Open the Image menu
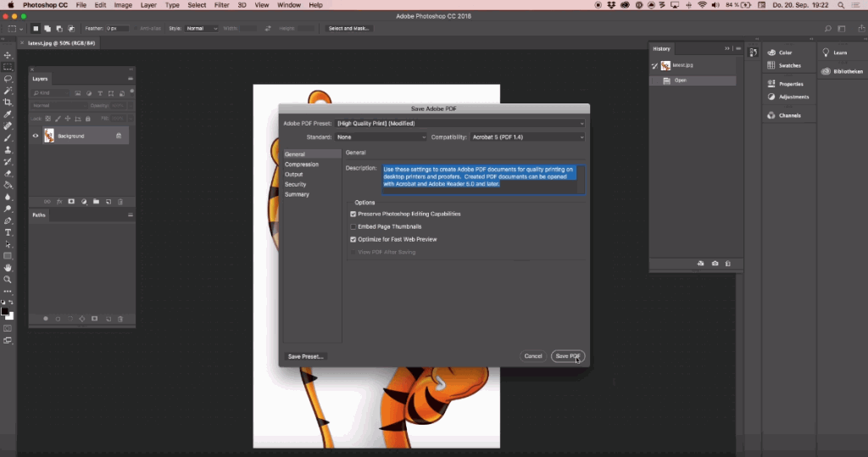This screenshot has height=457, width=868. pyautogui.click(x=123, y=5)
